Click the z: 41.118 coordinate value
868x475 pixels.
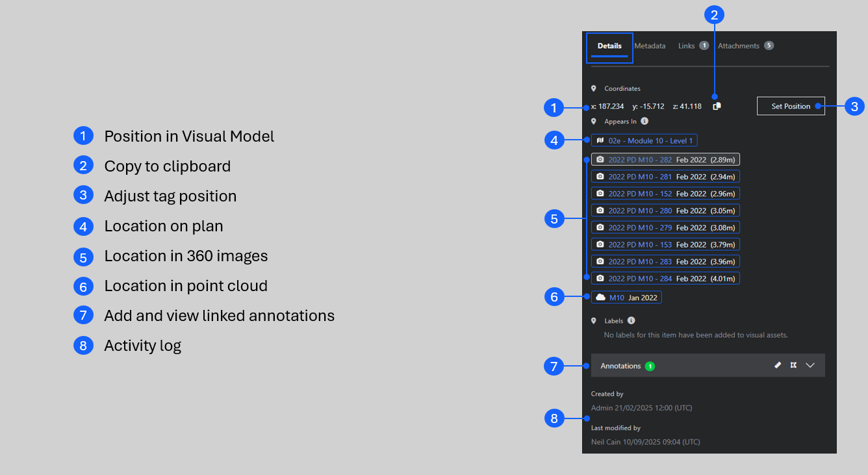click(x=687, y=107)
